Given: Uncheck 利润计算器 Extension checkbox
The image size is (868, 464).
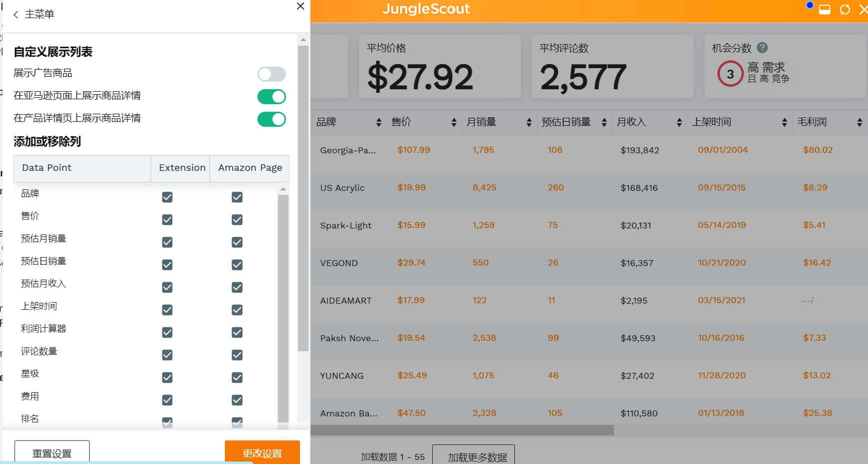Looking at the screenshot, I should [x=167, y=333].
